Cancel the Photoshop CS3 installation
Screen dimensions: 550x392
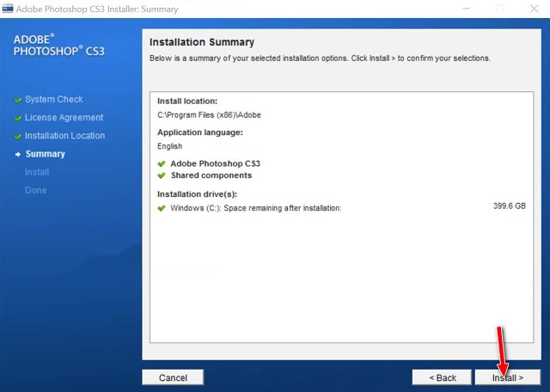pyautogui.click(x=173, y=377)
